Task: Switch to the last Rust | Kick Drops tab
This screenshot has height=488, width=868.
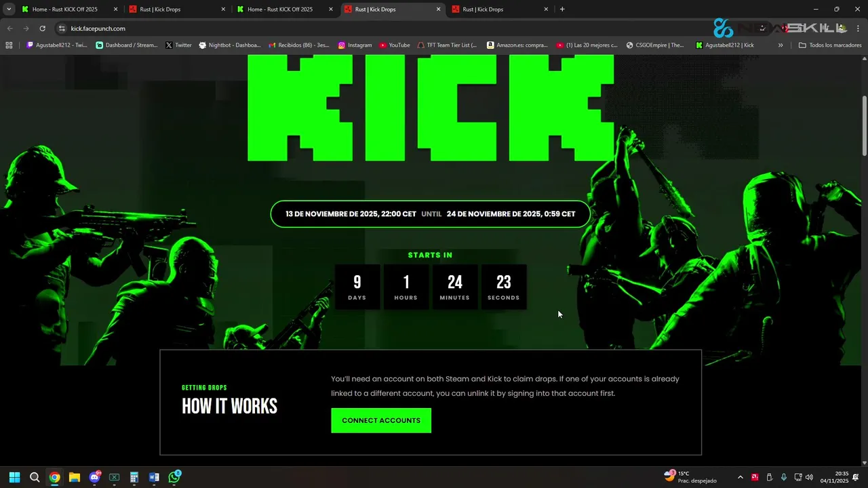Action: pos(500,9)
